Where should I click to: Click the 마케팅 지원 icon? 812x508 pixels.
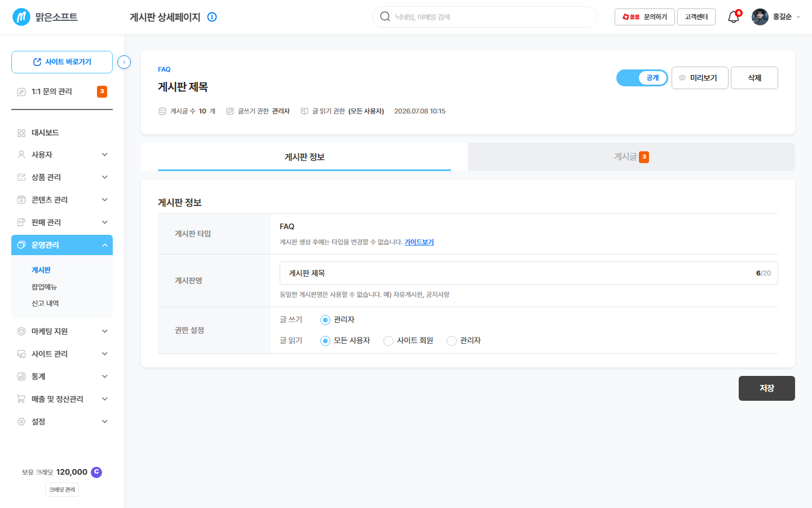point(21,331)
